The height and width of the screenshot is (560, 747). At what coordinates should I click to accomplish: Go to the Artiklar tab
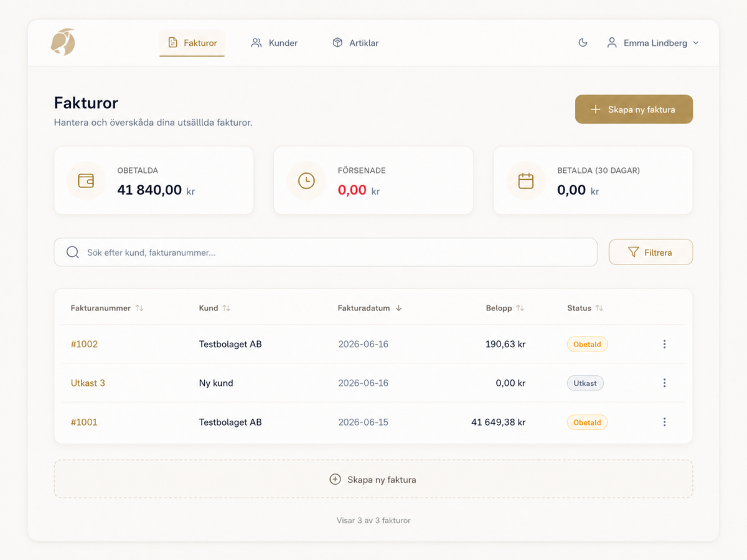[355, 43]
